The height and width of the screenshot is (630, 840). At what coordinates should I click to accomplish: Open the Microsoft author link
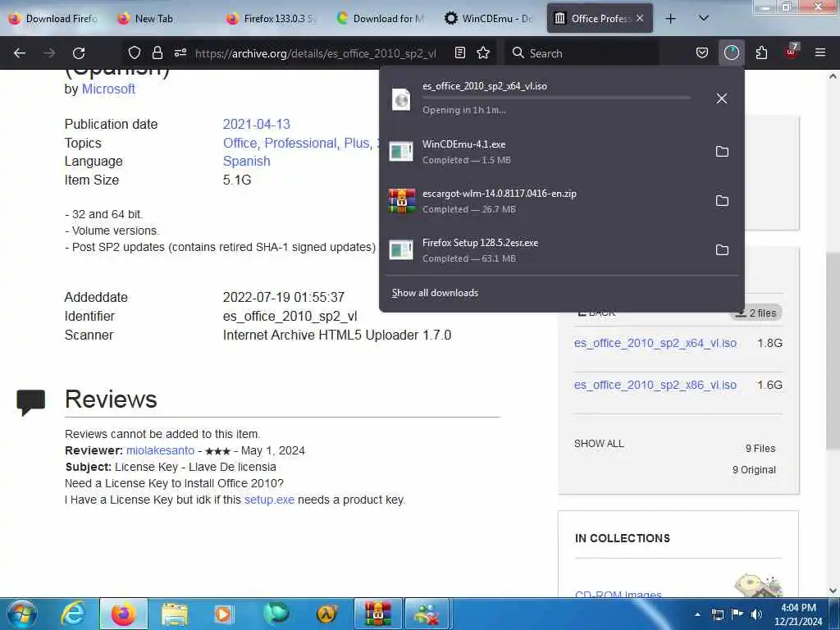pyautogui.click(x=108, y=89)
